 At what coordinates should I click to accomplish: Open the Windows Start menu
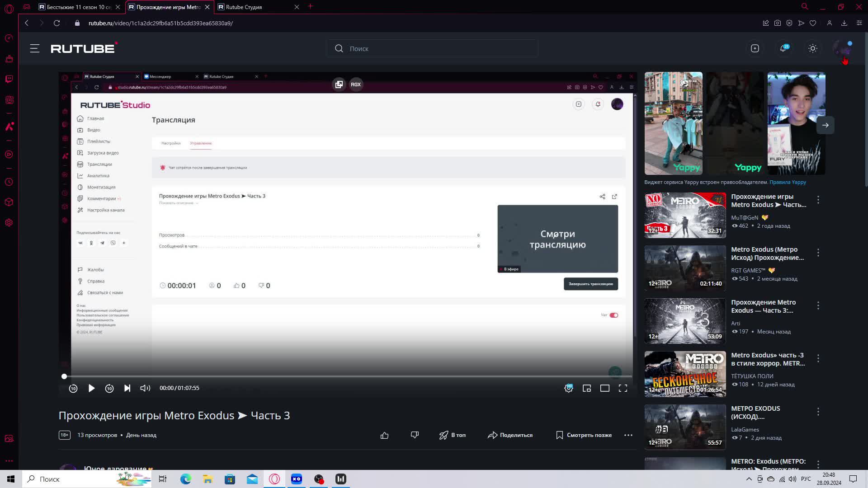(11, 479)
